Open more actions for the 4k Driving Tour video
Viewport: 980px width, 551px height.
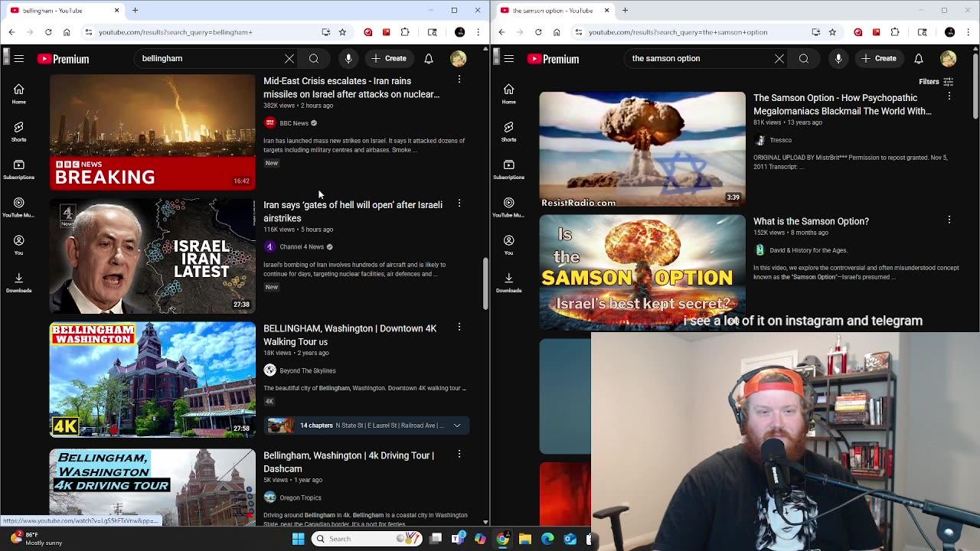point(459,454)
